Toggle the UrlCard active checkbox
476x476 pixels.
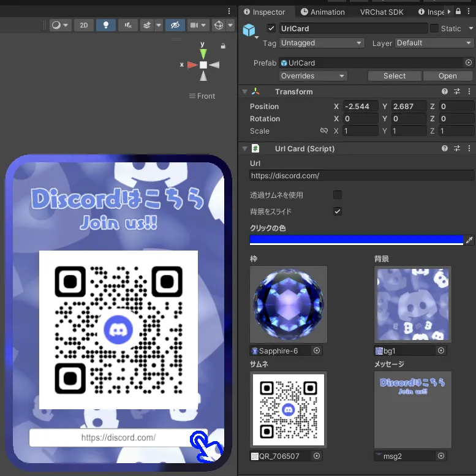271,29
